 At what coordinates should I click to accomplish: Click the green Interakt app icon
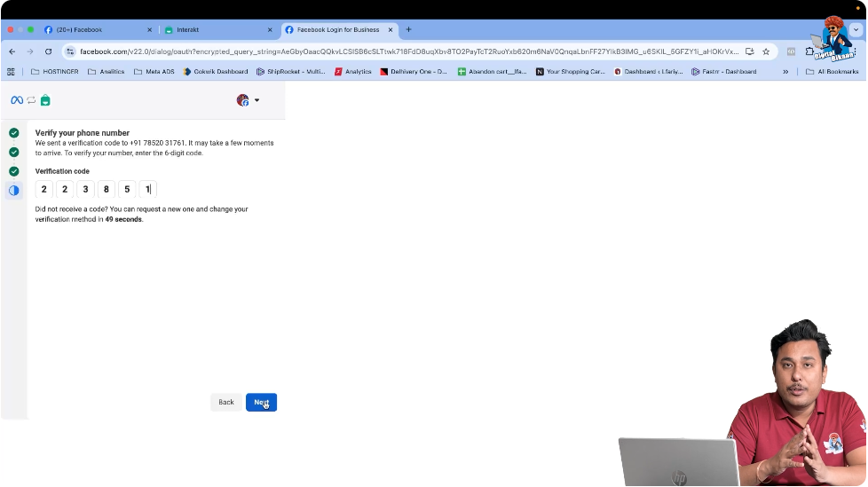pyautogui.click(x=45, y=100)
